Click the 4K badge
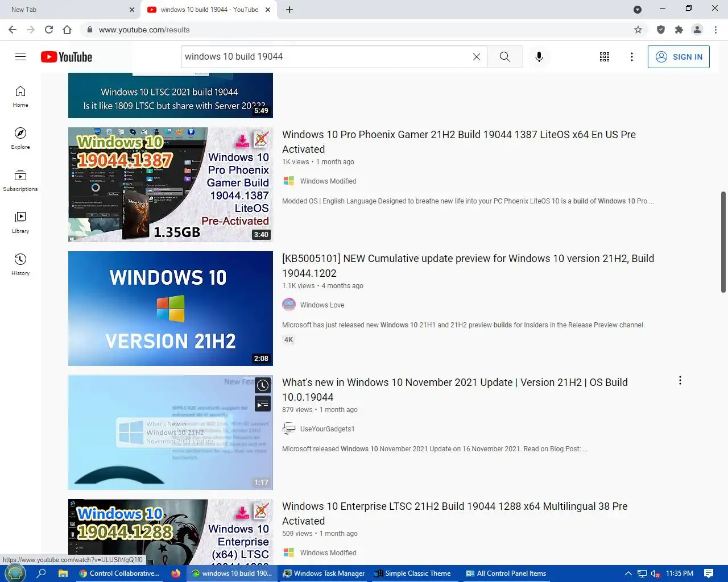The height and width of the screenshot is (582, 728). click(x=289, y=340)
